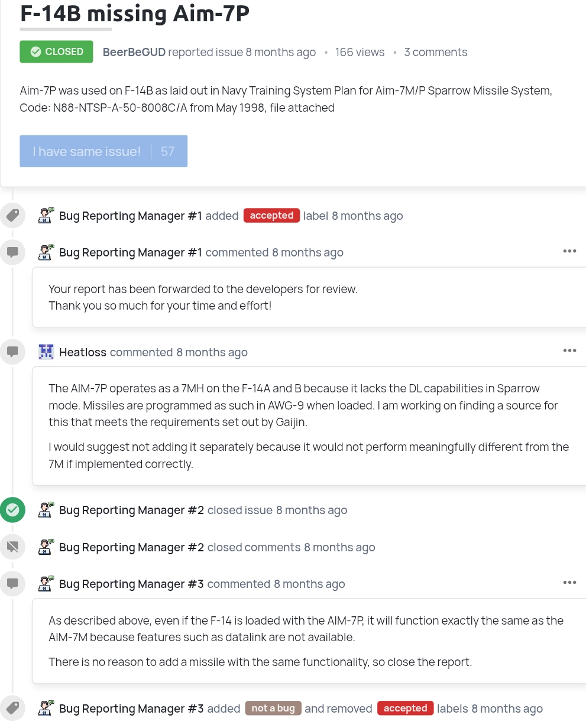Click the comment bubble icon beside Heatloss's comment
This screenshot has height=728, width=586.
point(12,352)
